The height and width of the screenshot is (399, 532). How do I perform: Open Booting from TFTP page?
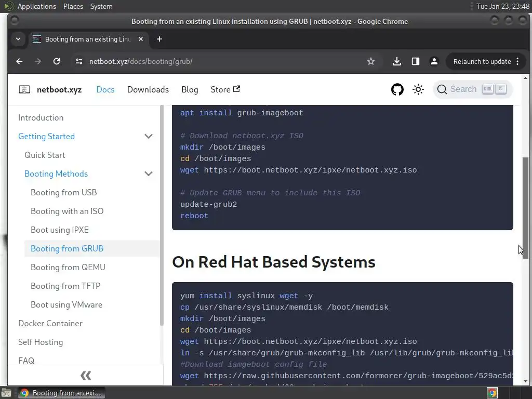[x=65, y=286]
